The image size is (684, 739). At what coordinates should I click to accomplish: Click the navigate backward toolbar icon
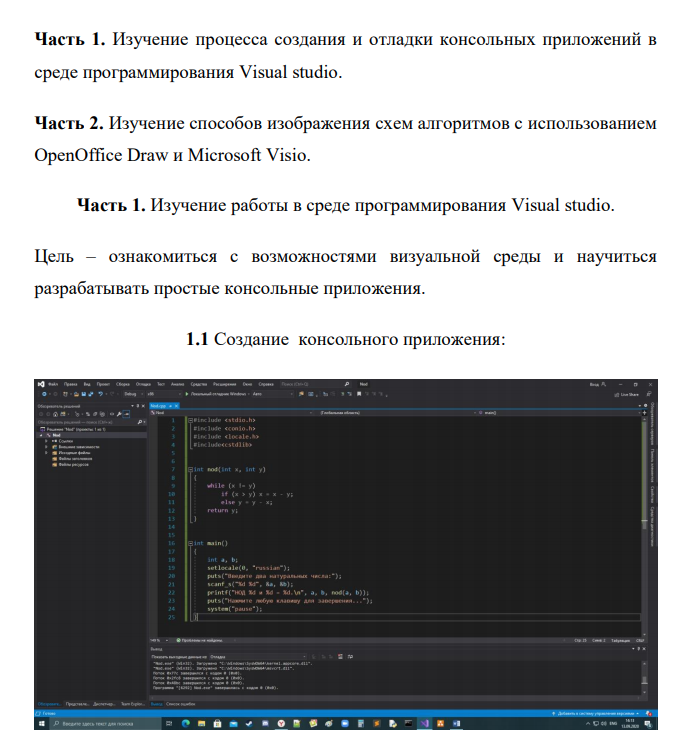44,394
